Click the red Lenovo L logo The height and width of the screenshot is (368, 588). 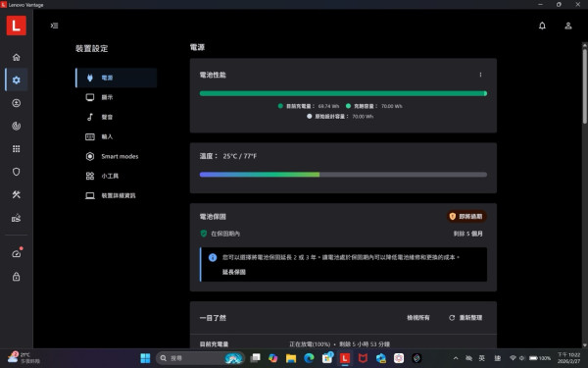pyautogui.click(x=16, y=26)
